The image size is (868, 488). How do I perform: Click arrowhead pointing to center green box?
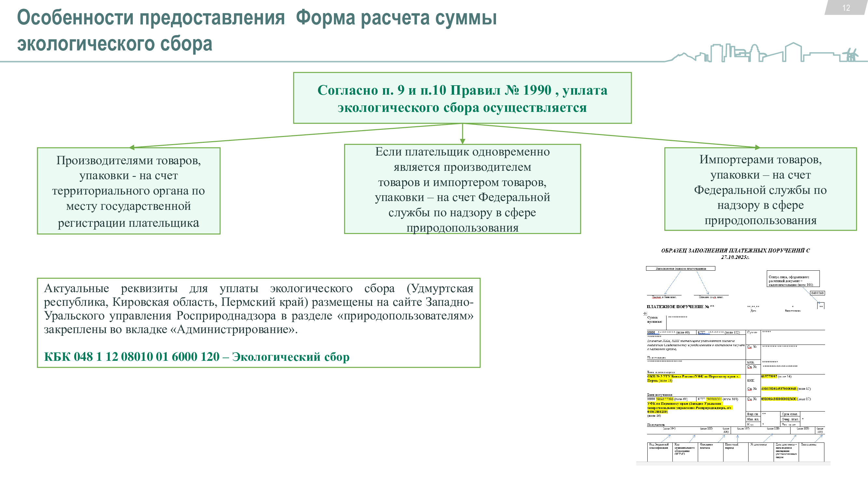[462, 141]
